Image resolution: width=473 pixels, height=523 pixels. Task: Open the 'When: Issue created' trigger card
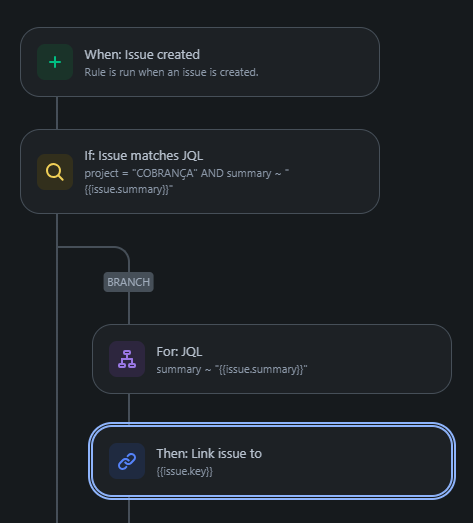pyautogui.click(x=200, y=62)
